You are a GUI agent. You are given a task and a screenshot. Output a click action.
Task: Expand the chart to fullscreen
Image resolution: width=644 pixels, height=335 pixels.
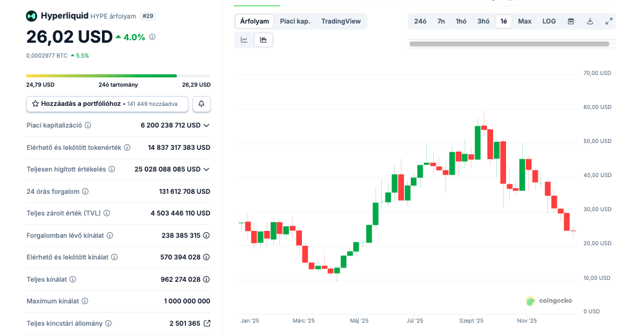click(609, 22)
